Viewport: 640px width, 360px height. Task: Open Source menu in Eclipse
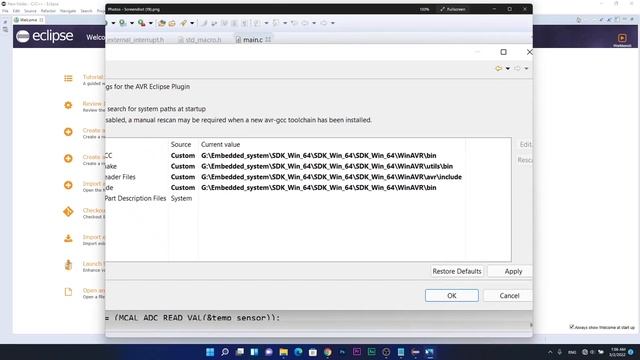point(30,11)
